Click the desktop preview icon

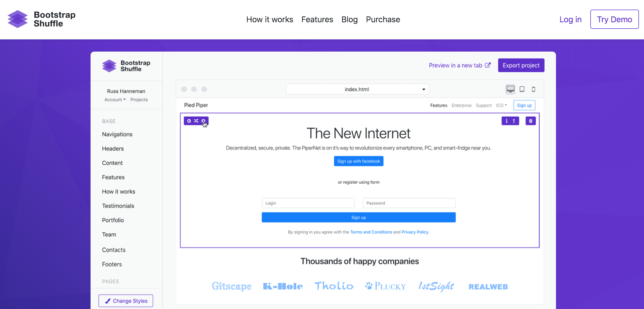coord(510,89)
